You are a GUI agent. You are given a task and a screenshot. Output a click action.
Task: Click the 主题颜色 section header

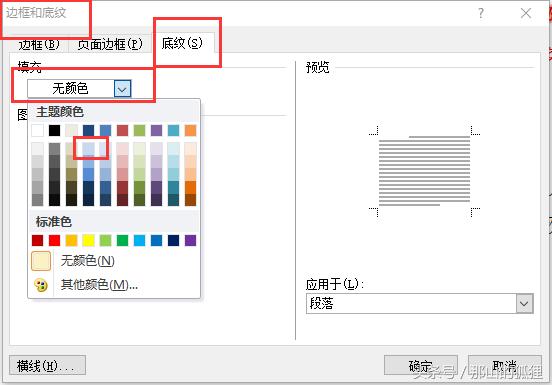(60, 112)
